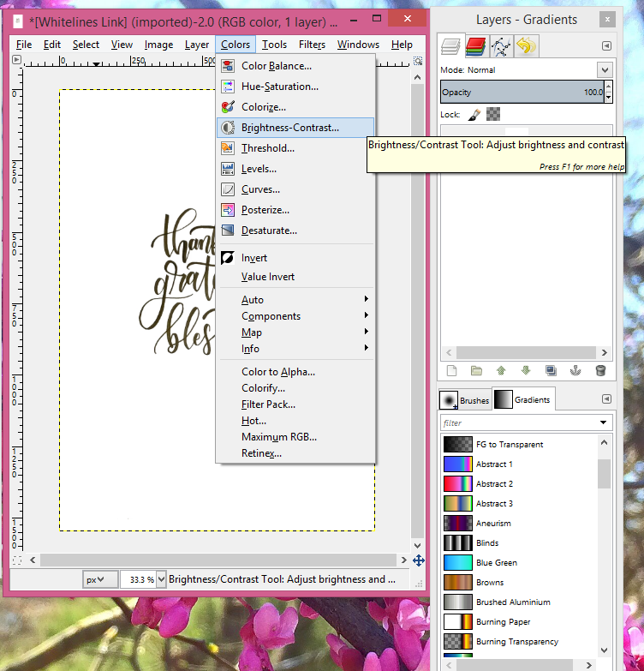Image resolution: width=644 pixels, height=671 pixels.
Task: Click the raise layer up arrow
Action: pyautogui.click(x=501, y=371)
